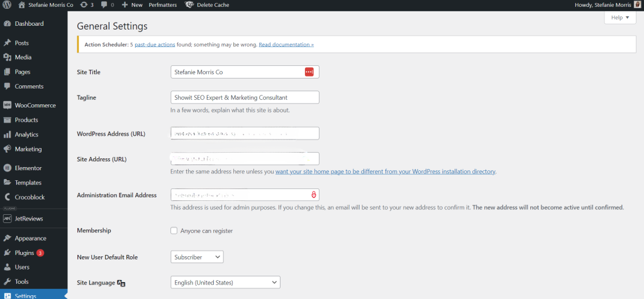
Task: Click the Marketing megaphone icon
Action: pos(7,149)
